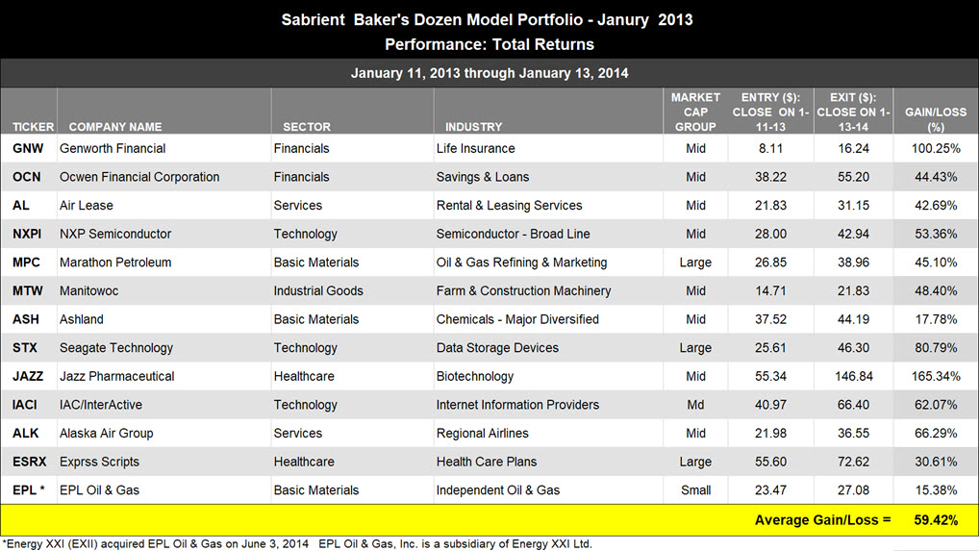
Task: Select the JAZZ ticker cell
Action: point(28,377)
